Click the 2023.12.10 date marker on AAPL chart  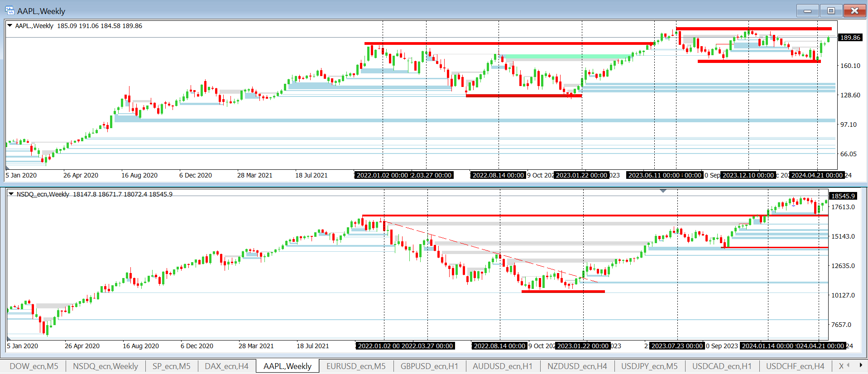click(748, 175)
